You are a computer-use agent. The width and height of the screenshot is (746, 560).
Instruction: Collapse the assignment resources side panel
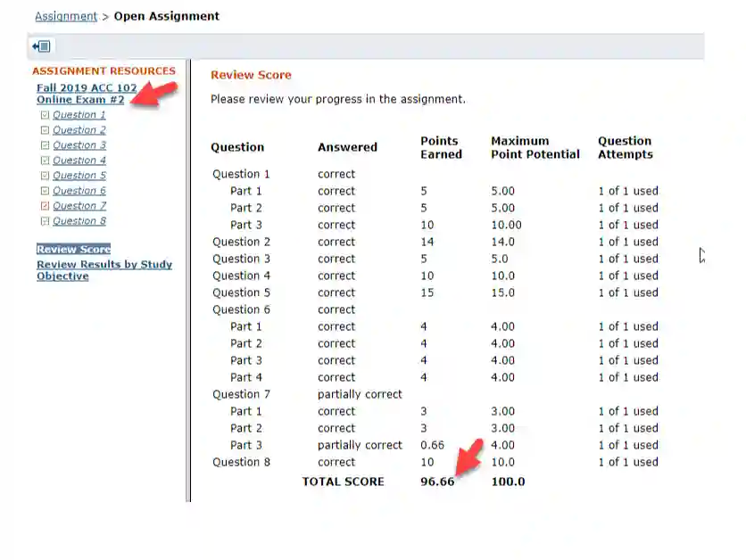click(x=41, y=46)
